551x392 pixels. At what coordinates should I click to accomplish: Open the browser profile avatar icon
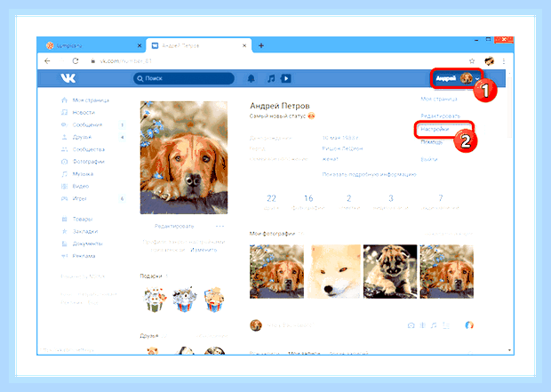click(x=489, y=61)
